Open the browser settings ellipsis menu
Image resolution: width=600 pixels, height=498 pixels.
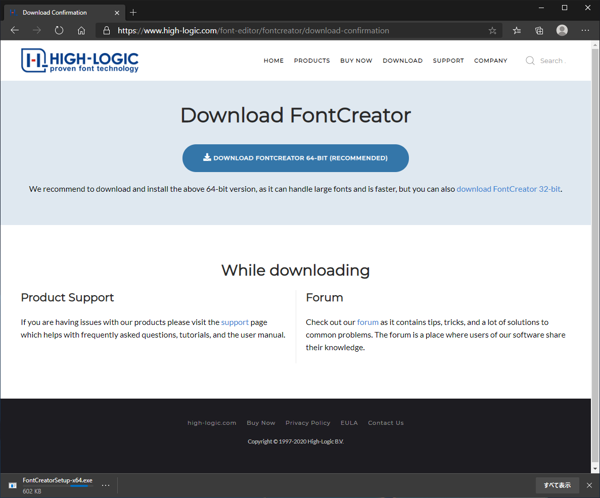585,31
